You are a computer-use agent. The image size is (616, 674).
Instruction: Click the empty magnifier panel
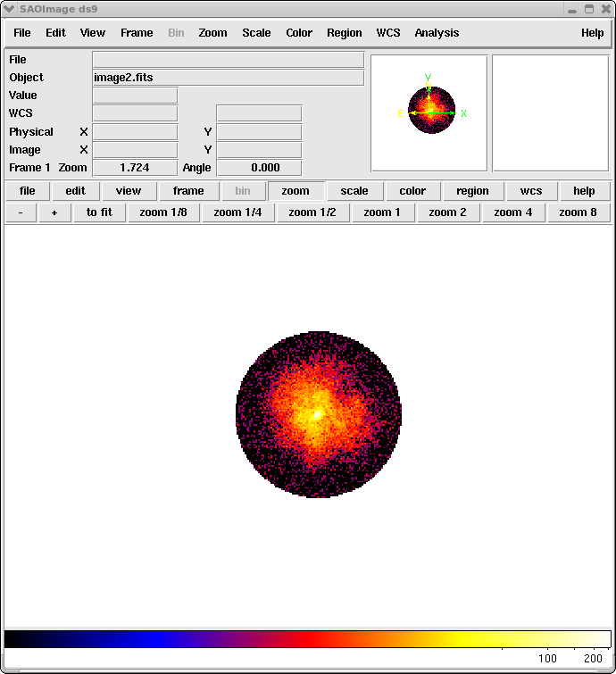pyautogui.click(x=550, y=113)
